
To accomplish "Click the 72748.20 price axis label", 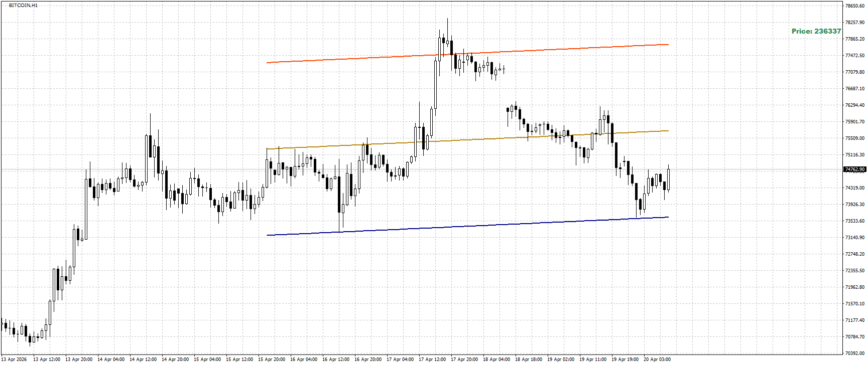I will click(855, 254).
